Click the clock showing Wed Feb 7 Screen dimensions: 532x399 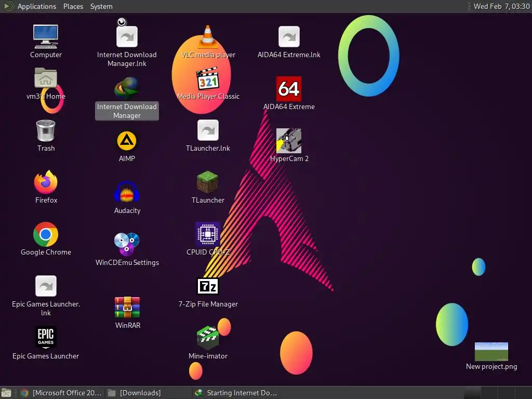(x=501, y=6)
